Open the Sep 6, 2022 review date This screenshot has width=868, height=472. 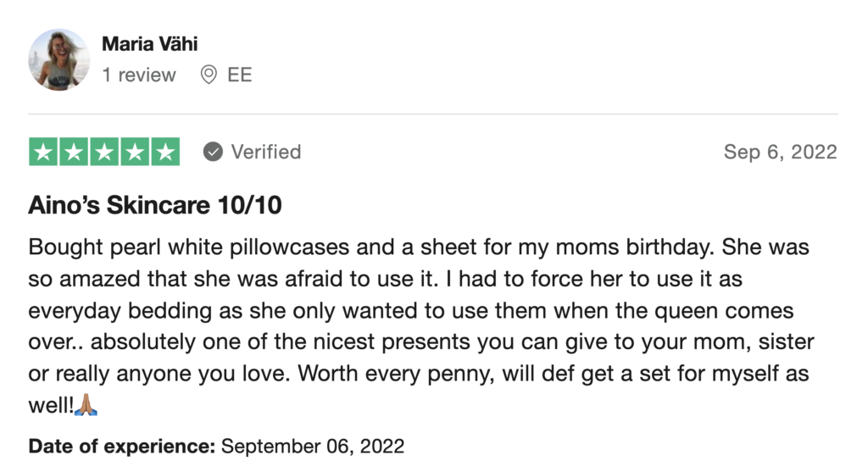tap(781, 152)
